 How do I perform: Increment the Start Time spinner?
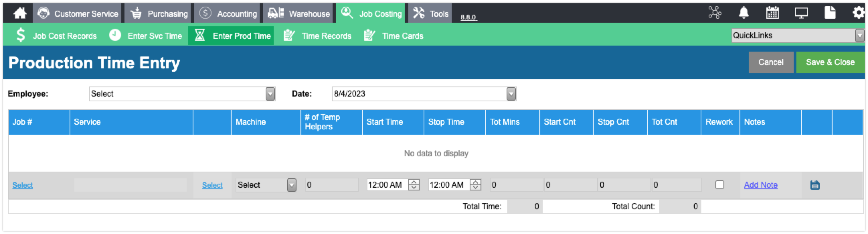[x=414, y=182]
